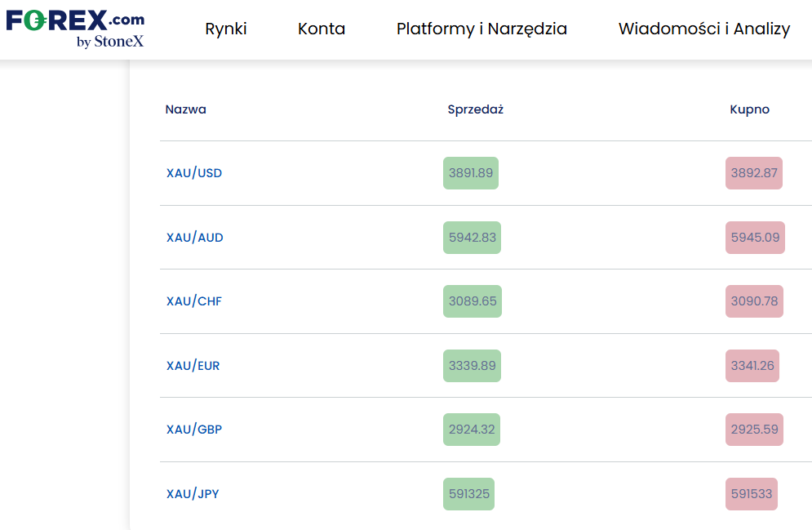Open Wiadomości i Analizy menu
This screenshot has height=530, width=812.
click(x=704, y=29)
